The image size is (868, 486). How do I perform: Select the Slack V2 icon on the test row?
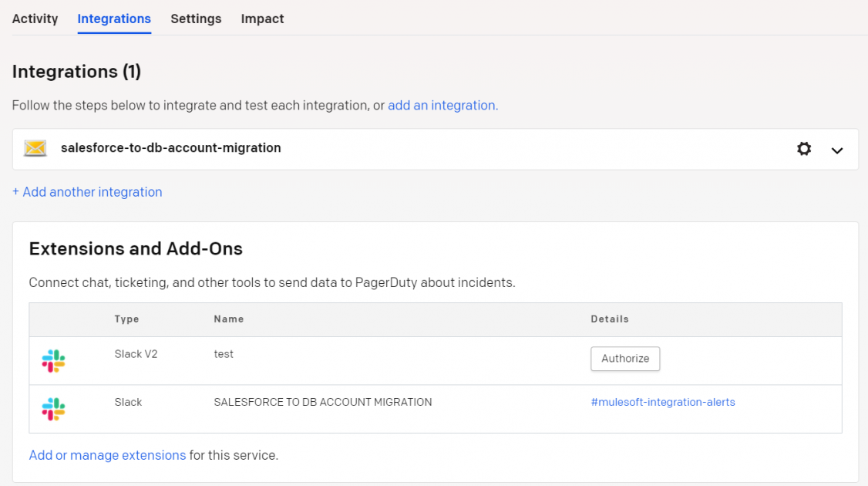(x=55, y=359)
